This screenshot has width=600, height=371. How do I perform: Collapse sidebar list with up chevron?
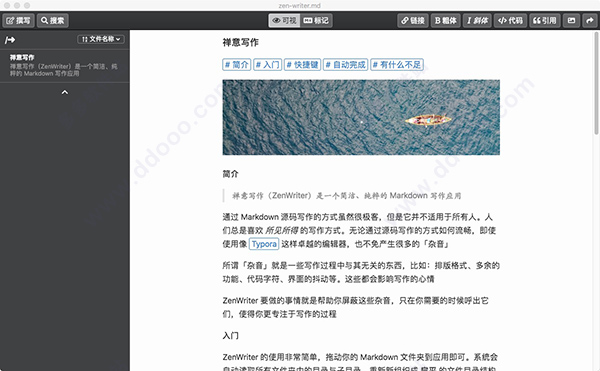tap(65, 92)
